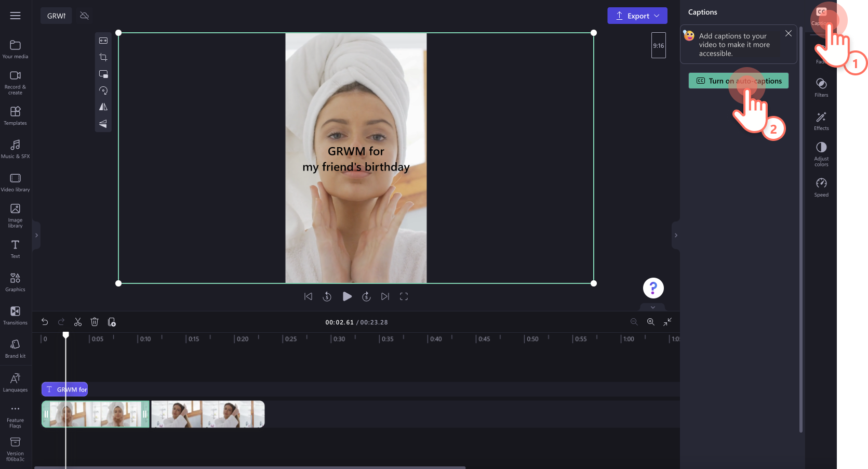Rewind five seconds
The width and height of the screenshot is (868, 469).
click(x=327, y=296)
